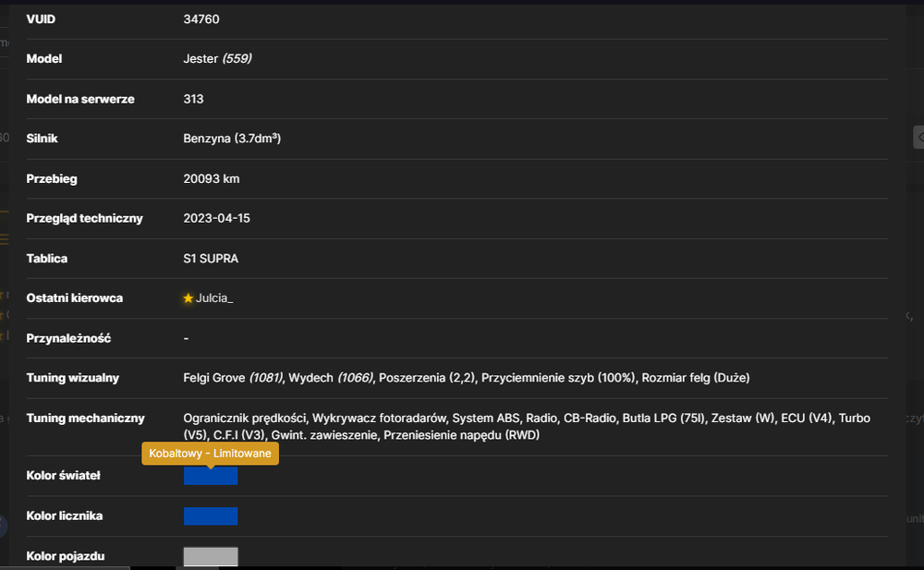This screenshot has height=570, width=924.
Task: Click the Wykrywacz fotoradarów entry
Action: tap(379, 418)
